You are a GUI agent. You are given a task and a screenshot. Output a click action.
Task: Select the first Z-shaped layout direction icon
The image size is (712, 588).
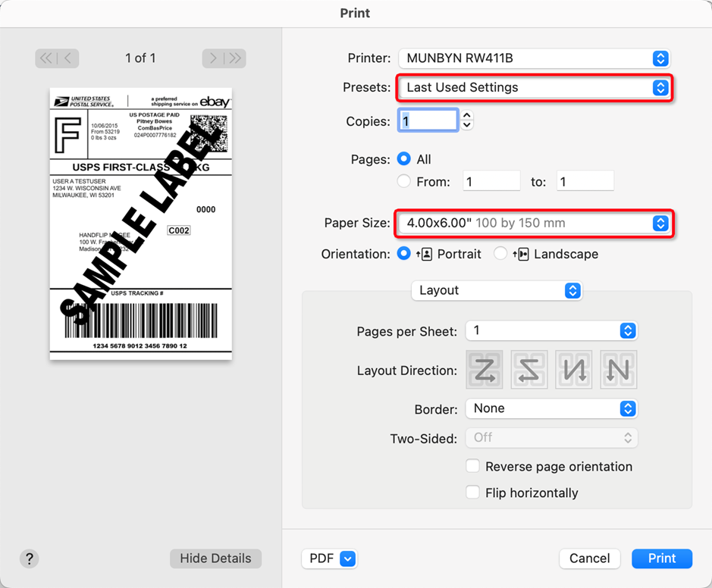484,370
